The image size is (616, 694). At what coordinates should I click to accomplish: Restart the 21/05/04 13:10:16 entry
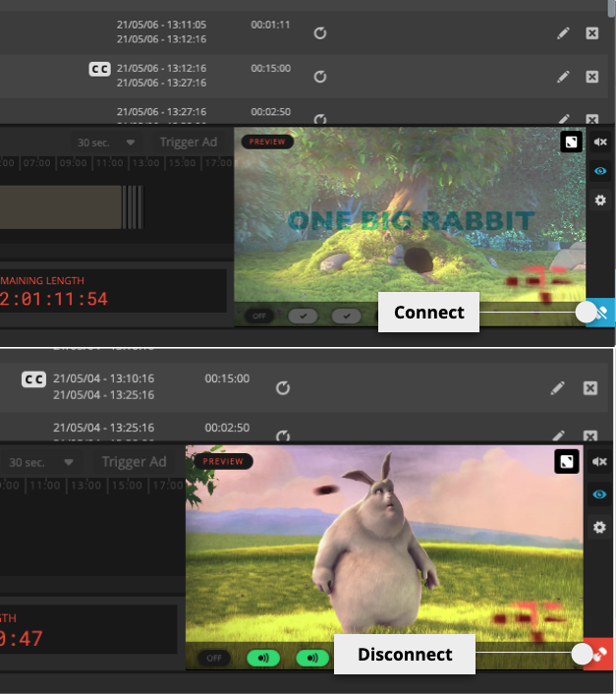tap(283, 388)
